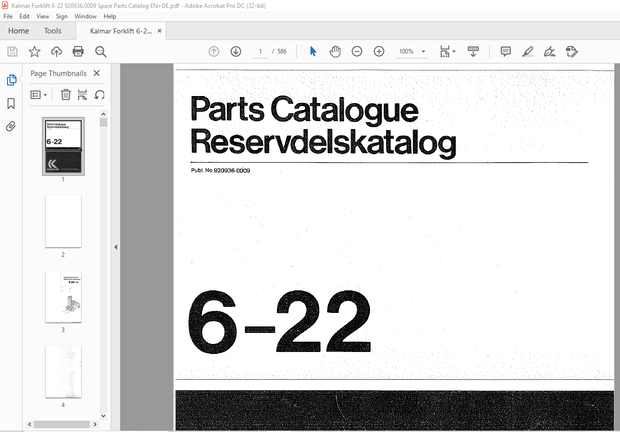
Task: Print the document with printer icon
Action: pos(78,51)
